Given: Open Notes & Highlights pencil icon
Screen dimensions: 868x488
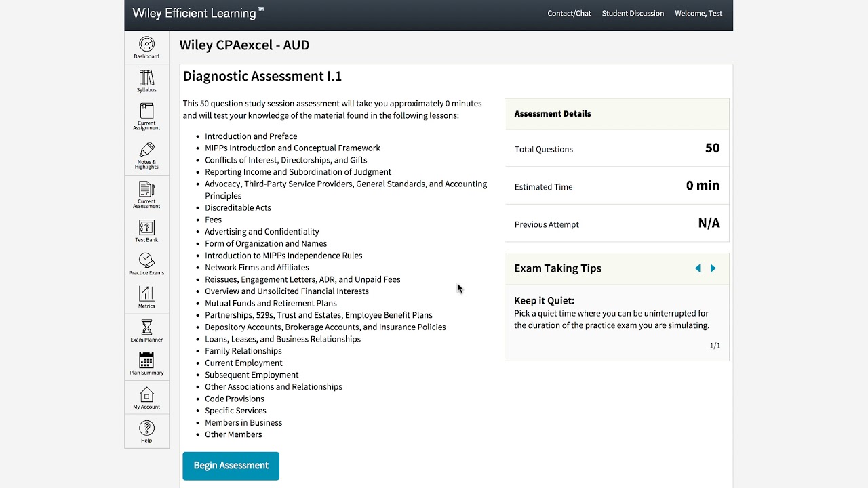Looking at the screenshot, I should 146,150.
